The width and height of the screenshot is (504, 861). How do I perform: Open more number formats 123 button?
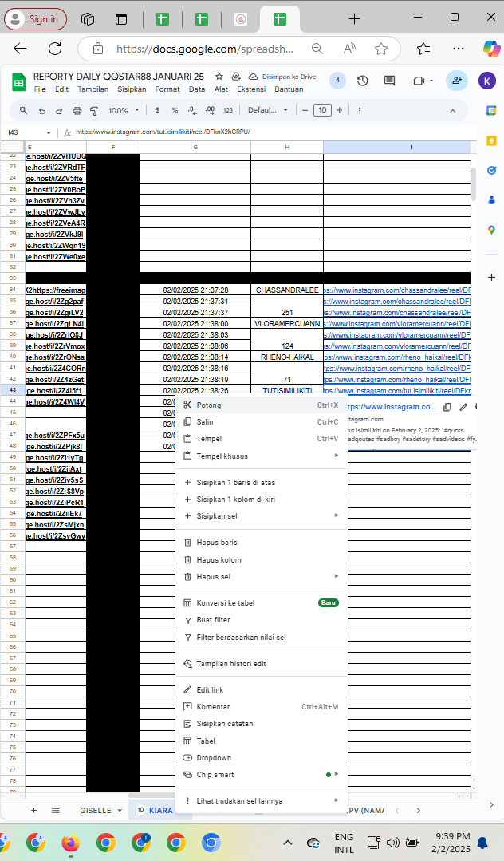click(x=228, y=110)
